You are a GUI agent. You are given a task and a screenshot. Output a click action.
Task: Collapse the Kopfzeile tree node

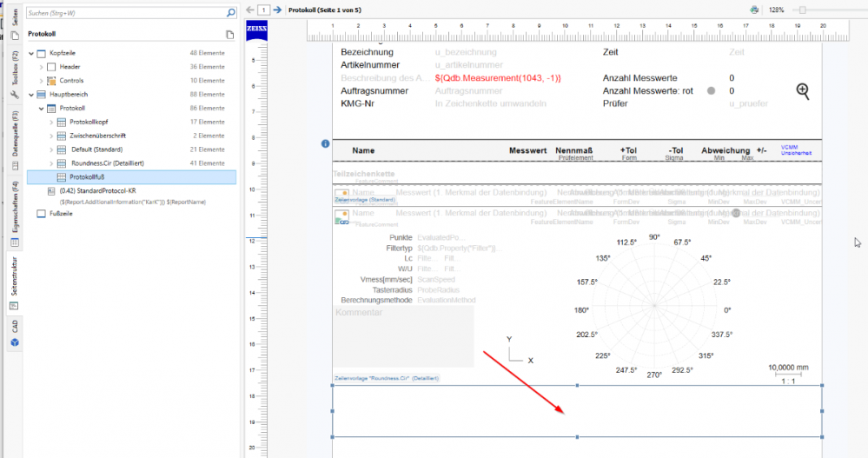(x=32, y=53)
